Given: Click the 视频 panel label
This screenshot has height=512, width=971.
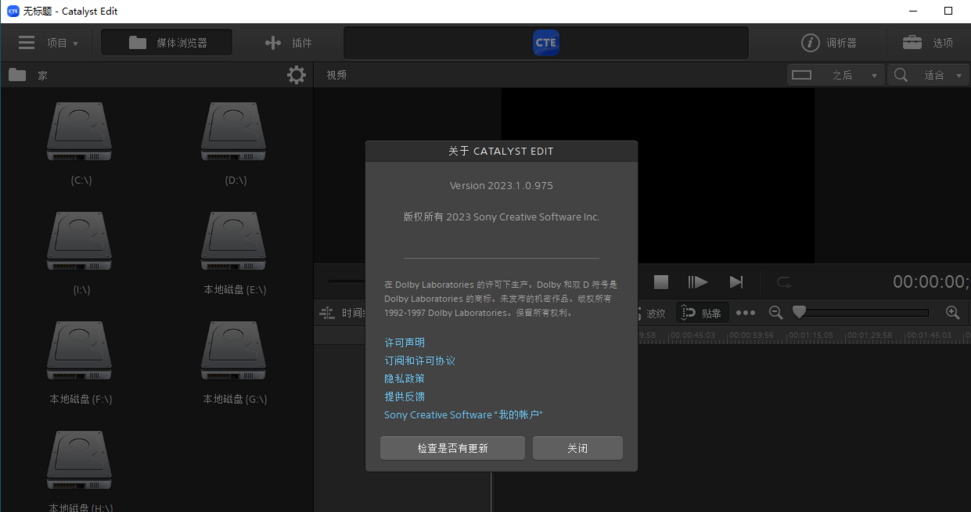Looking at the screenshot, I should coord(336,75).
